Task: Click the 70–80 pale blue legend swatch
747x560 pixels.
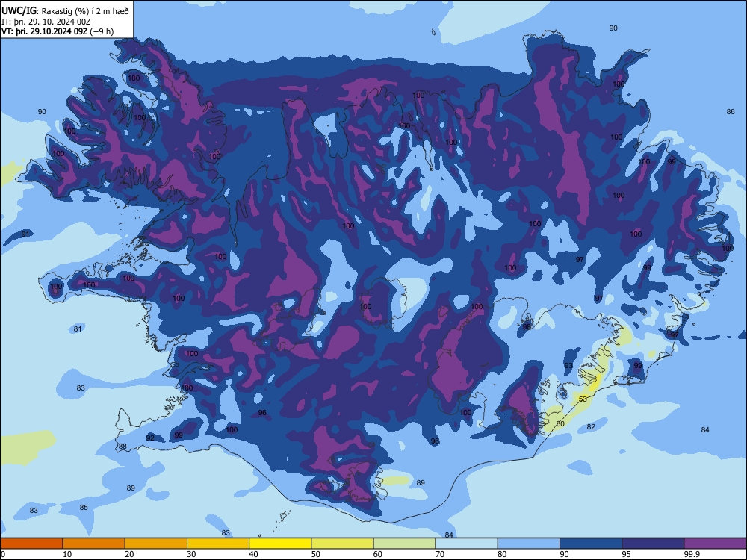Action: click(466, 544)
